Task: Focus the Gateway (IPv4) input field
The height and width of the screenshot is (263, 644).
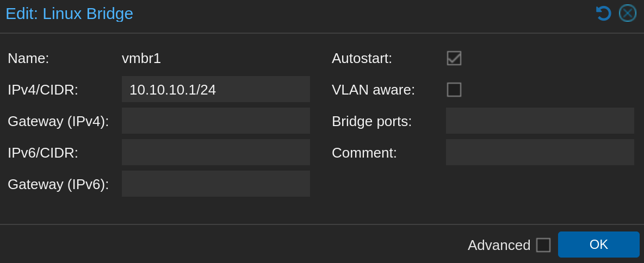Action: click(x=215, y=121)
